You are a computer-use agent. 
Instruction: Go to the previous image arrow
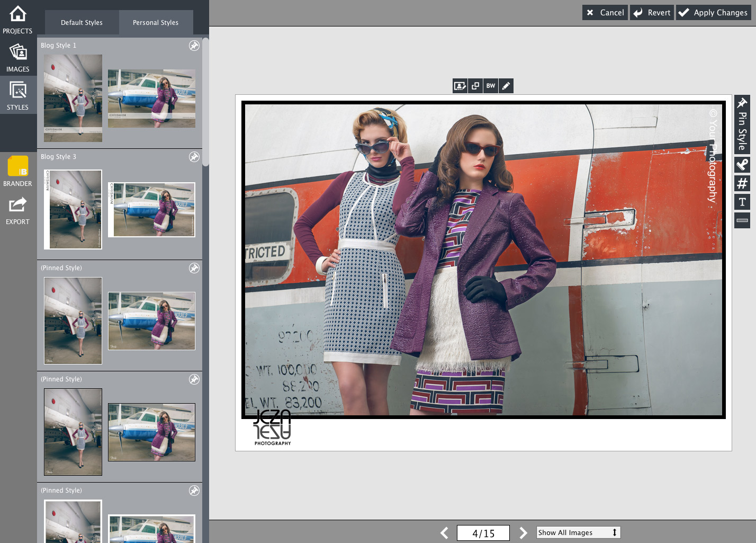(444, 533)
